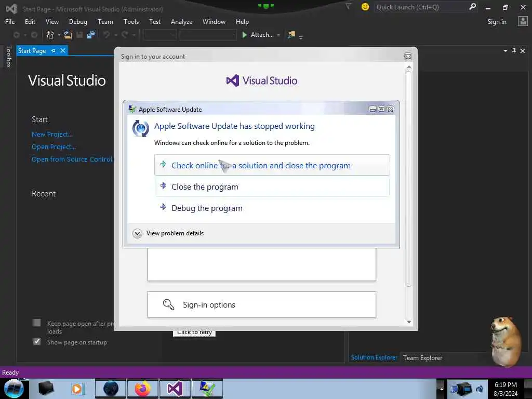The image size is (532, 399).
Task: Open the toolbar overflow options arrow
Action: pos(301,37)
